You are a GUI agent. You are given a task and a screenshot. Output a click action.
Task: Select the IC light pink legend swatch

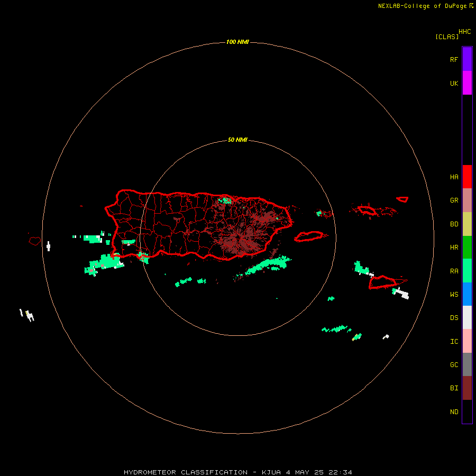(x=467, y=341)
